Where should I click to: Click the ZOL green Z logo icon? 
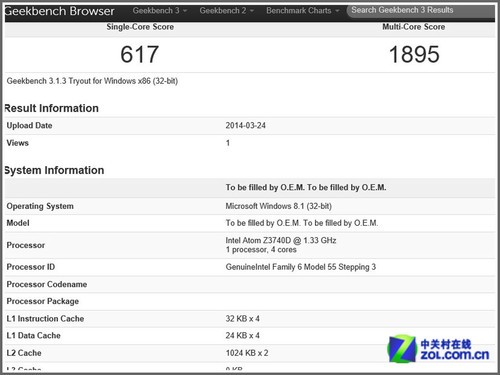[403, 349]
